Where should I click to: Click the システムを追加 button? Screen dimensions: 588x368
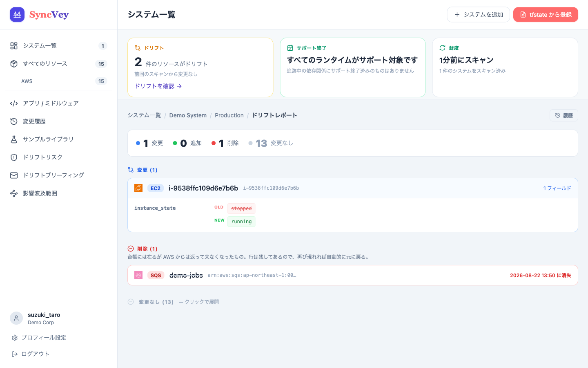coord(479,15)
